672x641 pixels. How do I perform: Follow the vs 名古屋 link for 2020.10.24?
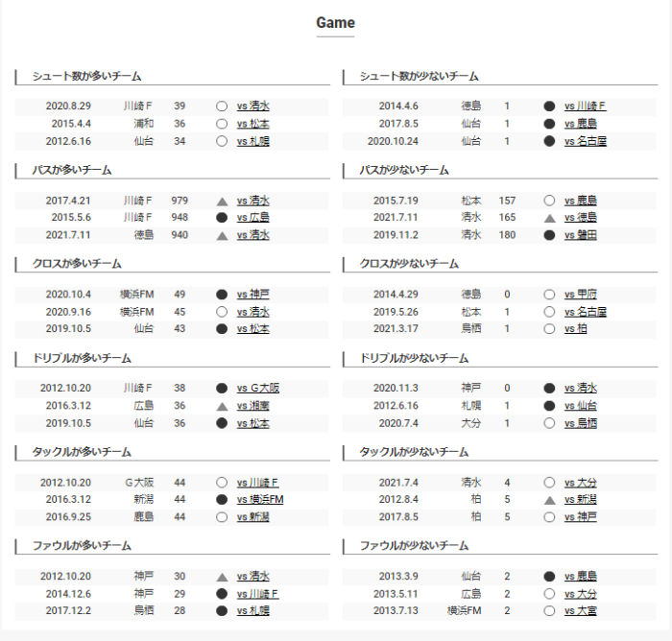pos(586,141)
